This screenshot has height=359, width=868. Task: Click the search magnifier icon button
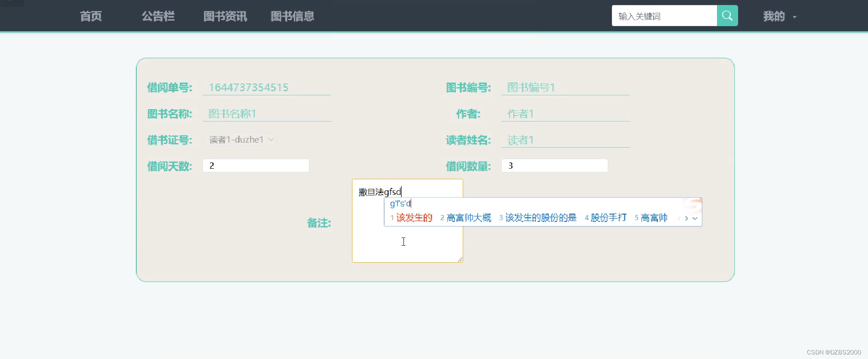727,16
